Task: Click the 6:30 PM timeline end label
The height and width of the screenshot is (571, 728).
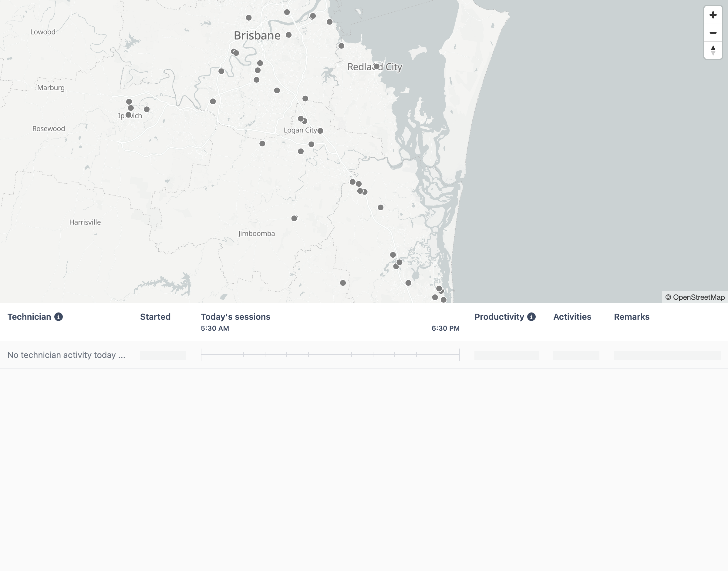Action: (446, 328)
